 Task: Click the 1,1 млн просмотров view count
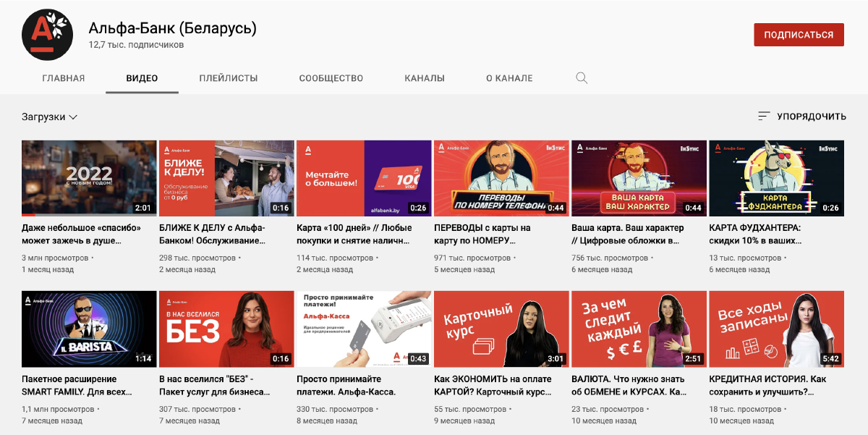[x=59, y=409]
